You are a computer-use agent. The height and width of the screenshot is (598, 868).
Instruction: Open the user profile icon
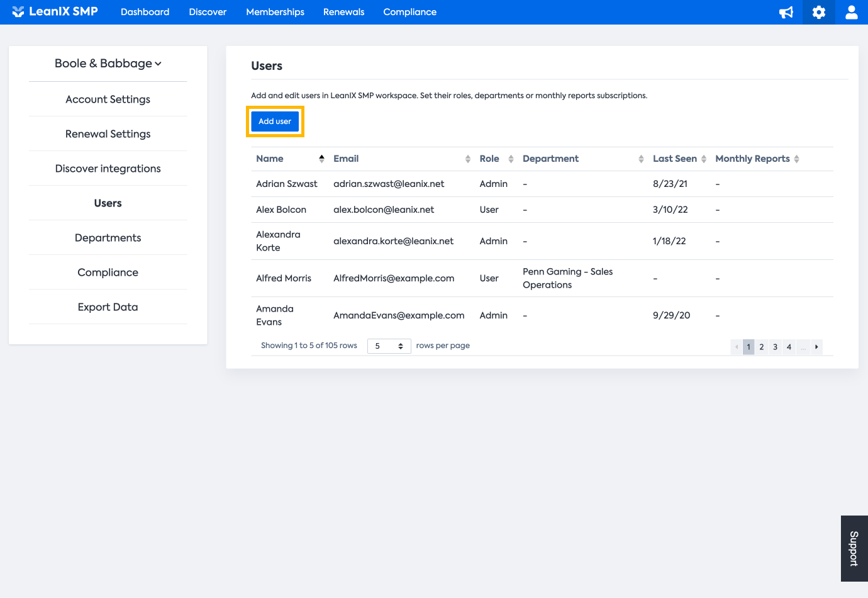click(x=852, y=12)
